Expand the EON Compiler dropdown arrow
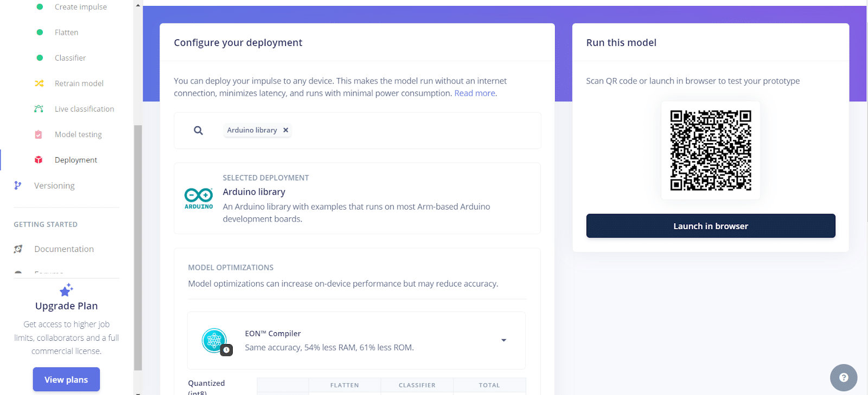The height and width of the screenshot is (395, 868). click(x=503, y=340)
